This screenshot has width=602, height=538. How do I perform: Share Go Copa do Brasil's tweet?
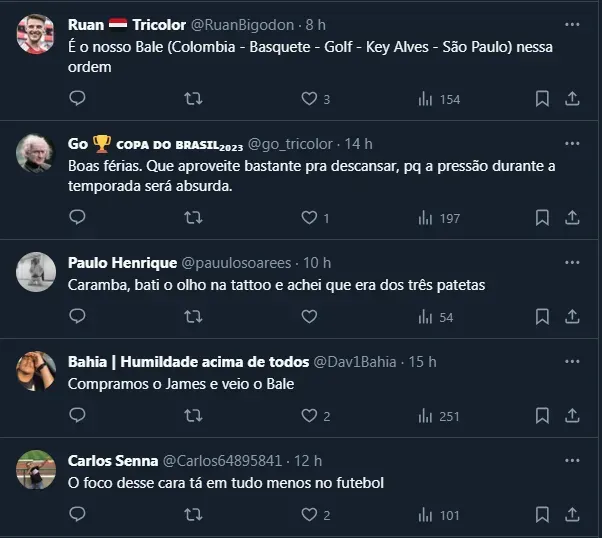coord(573,217)
